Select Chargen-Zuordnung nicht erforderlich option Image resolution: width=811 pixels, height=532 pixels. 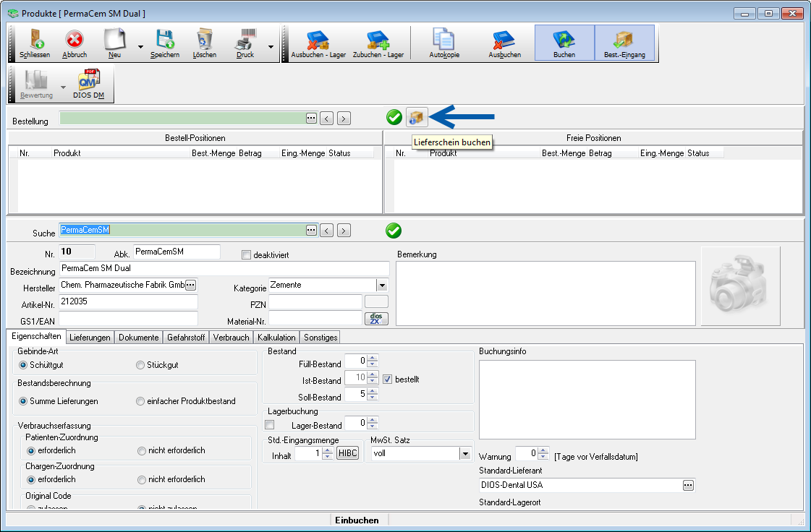point(142,480)
